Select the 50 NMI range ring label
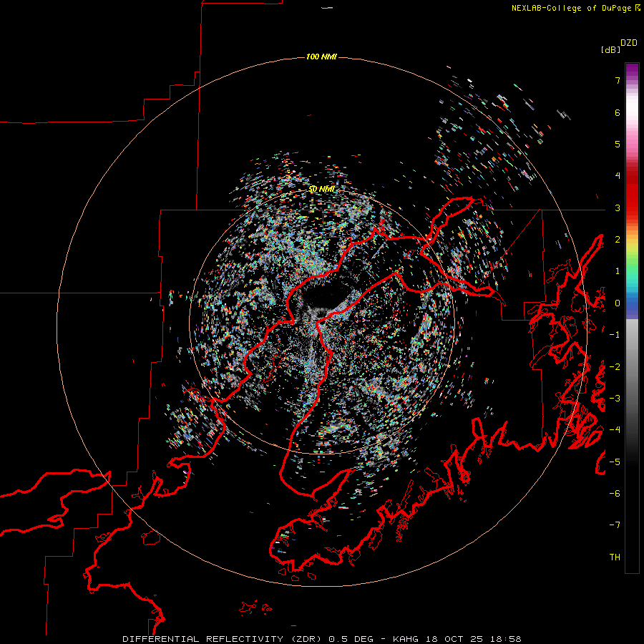This screenshot has width=644, height=644. (x=321, y=189)
